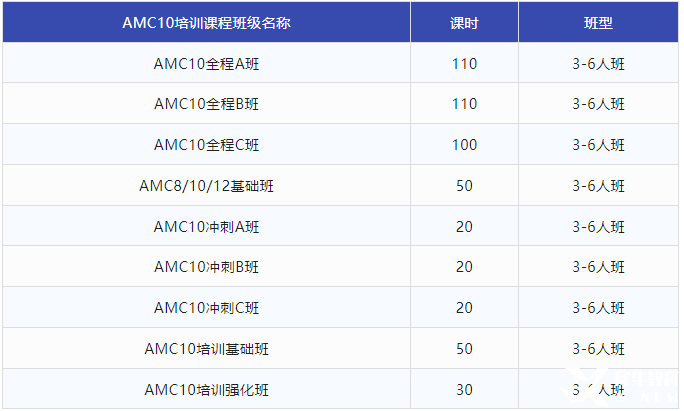Image resolution: width=684 pixels, height=411 pixels.
Task: Click the AMC10培训课程班级名称 column header
Action: [x=206, y=23]
